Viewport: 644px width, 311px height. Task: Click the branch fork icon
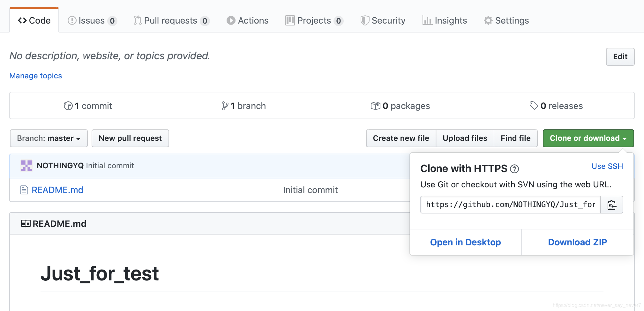(225, 106)
